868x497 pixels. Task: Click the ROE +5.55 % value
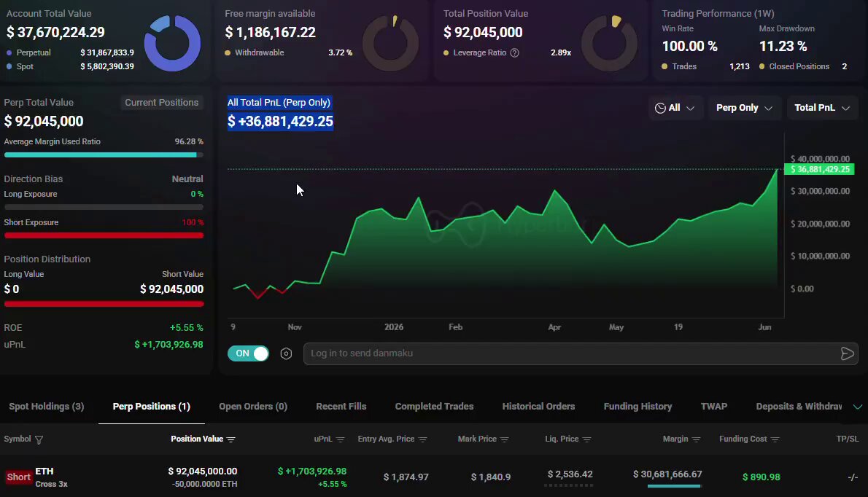click(187, 328)
